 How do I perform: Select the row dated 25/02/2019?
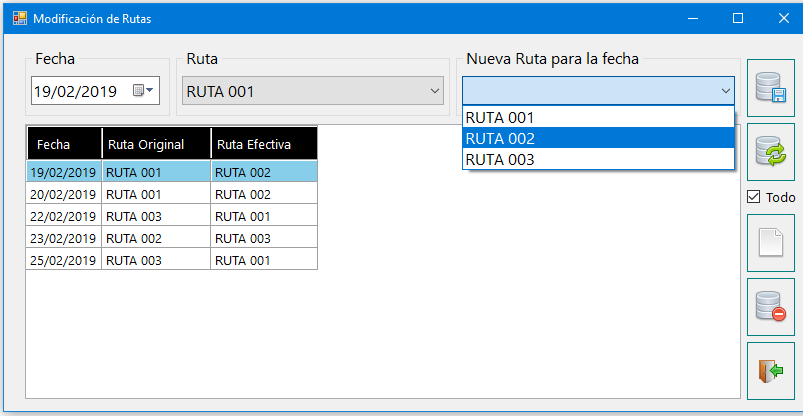click(x=172, y=261)
